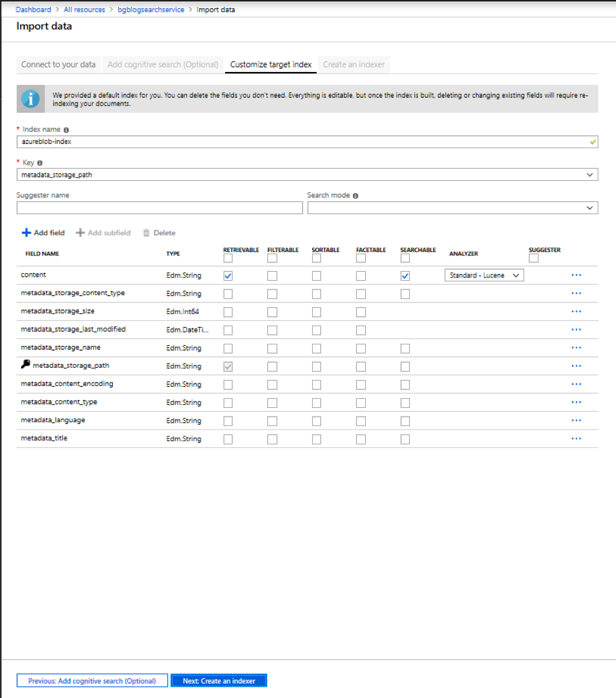Switch to the Connect to your data tab
Image resolution: width=616 pixels, height=698 pixels.
tap(58, 65)
